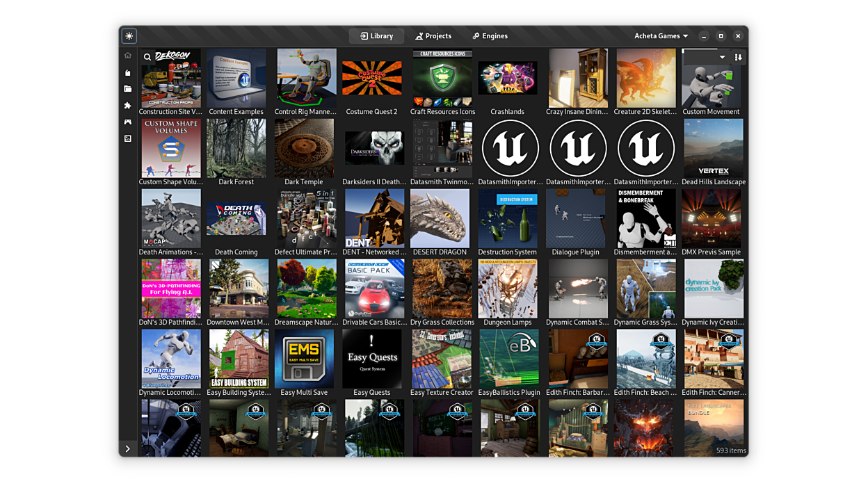The width and height of the screenshot is (868, 488).
Task: Select Dead Hills Landscape thumbnail
Action: click(x=714, y=147)
